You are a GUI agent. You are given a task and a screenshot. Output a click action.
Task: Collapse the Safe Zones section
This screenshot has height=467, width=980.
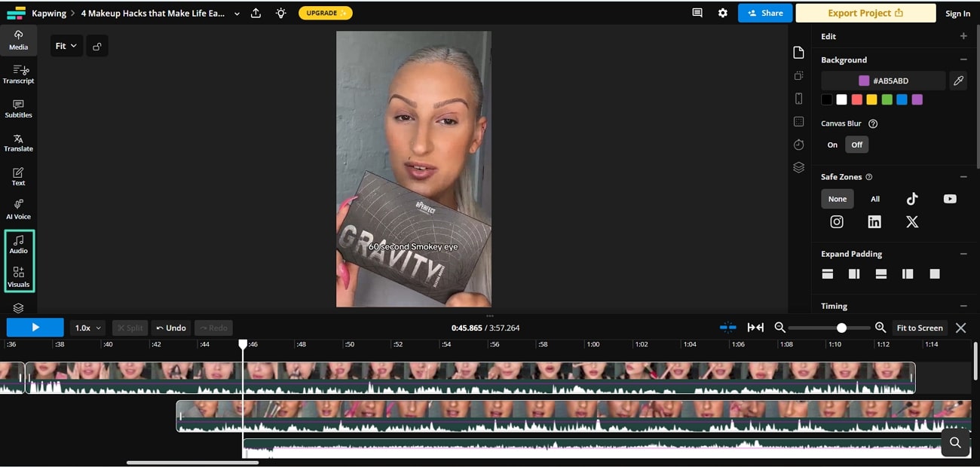[x=963, y=177]
